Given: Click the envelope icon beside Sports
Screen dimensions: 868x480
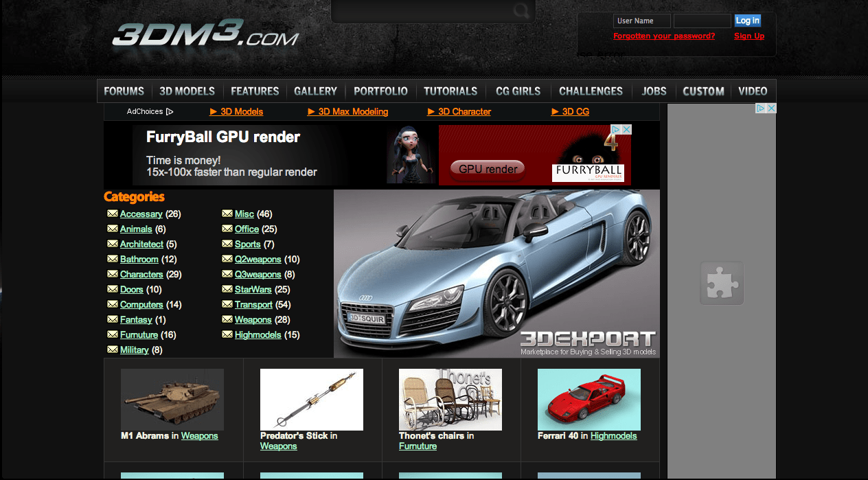Looking at the screenshot, I should [x=227, y=244].
